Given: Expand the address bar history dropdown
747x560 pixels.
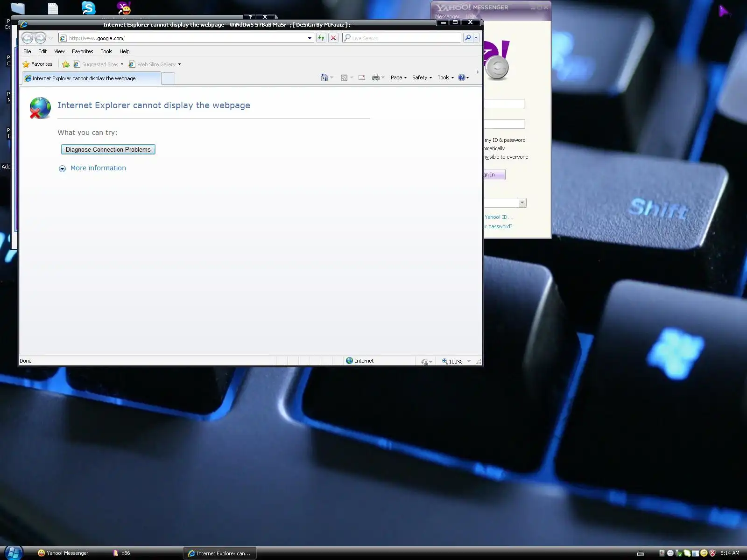Looking at the screenshot, I should (310, 38).
